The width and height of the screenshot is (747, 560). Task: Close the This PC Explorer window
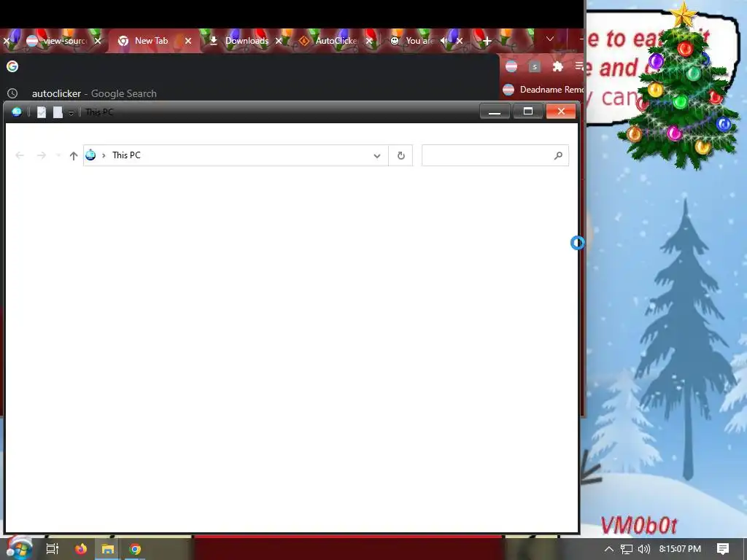(x=561, y=112)
